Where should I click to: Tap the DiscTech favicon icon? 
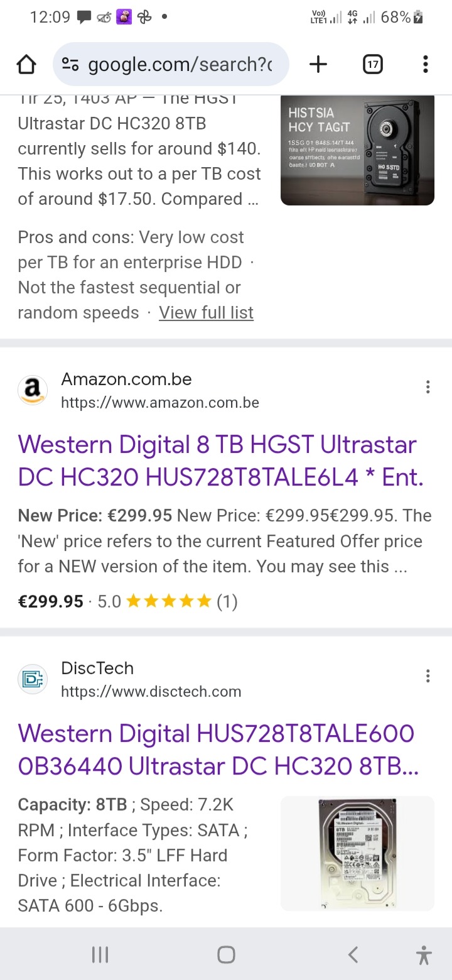click(33, 679)
